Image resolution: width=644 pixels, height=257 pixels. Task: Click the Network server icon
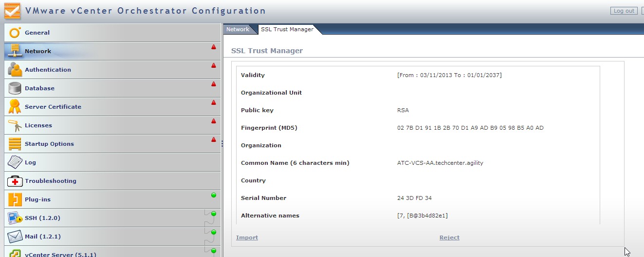click(x=15, y=51)
